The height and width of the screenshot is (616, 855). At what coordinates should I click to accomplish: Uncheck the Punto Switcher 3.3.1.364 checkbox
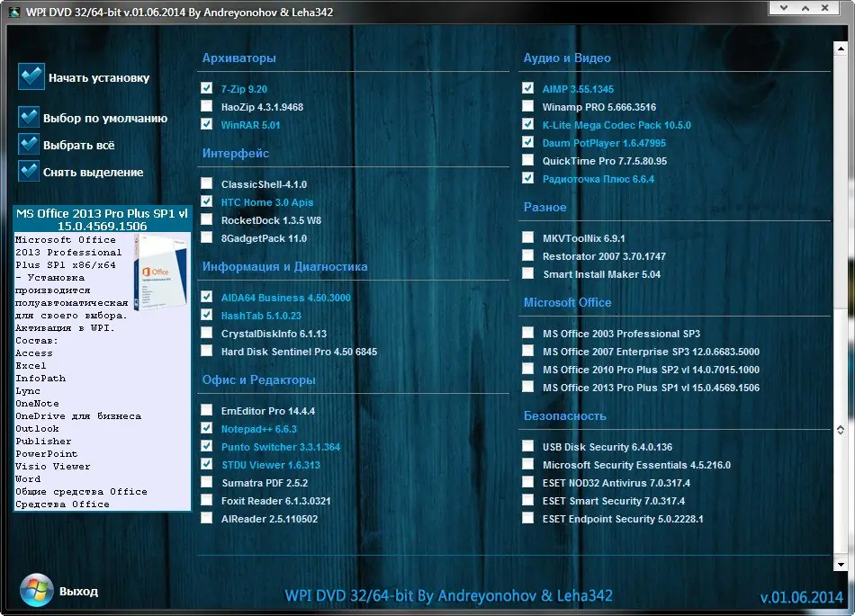tap(207, 445)
